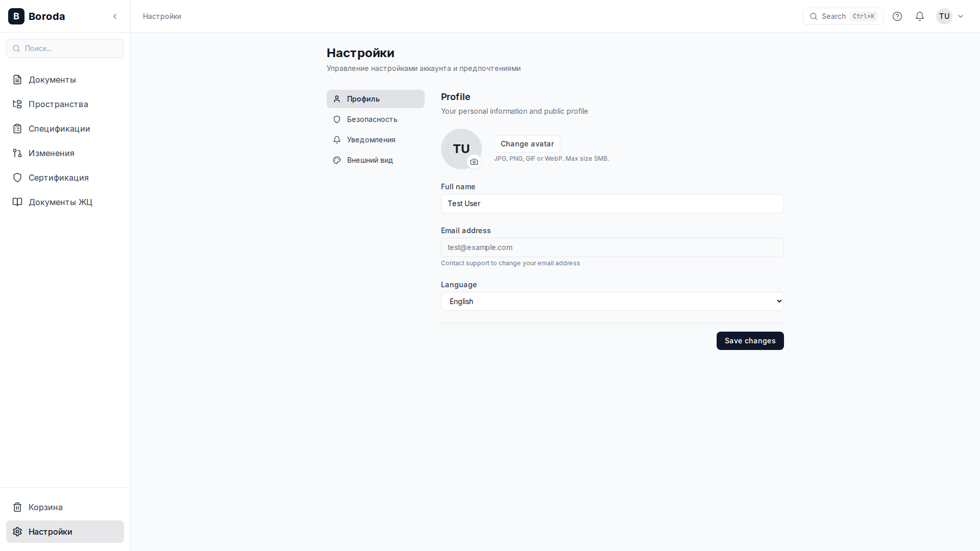This screenshot has height=551, width=980.
Task: Open the Language dropdown
Action: [x=612, y=302]
